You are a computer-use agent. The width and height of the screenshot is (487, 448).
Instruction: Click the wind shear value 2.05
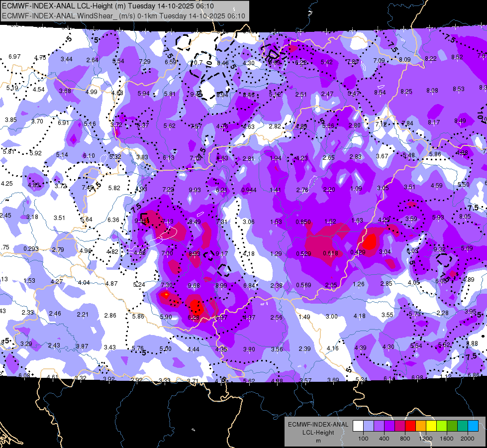(331, 285)
